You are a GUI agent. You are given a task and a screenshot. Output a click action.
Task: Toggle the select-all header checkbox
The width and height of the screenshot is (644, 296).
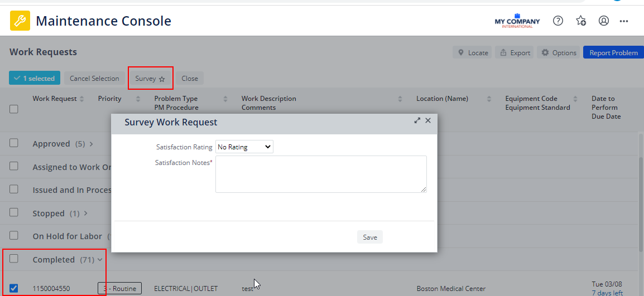click(x=14, y=109)
